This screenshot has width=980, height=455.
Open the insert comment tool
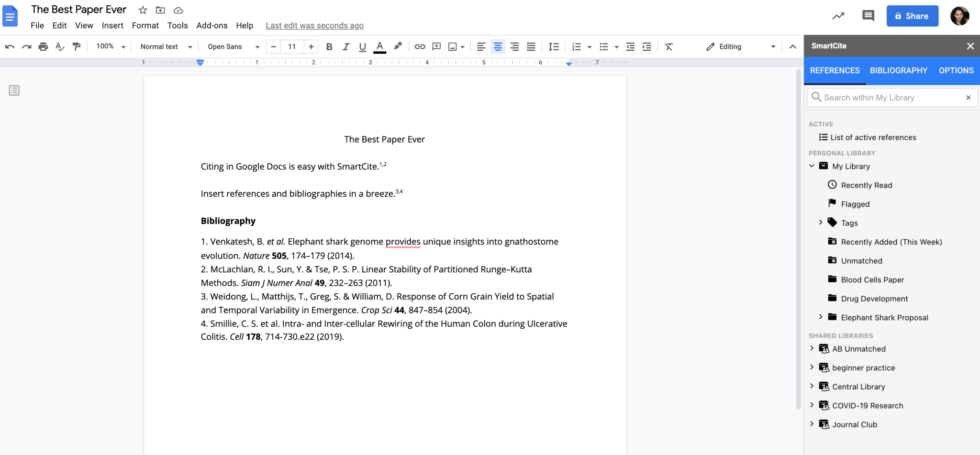(436, 46)
